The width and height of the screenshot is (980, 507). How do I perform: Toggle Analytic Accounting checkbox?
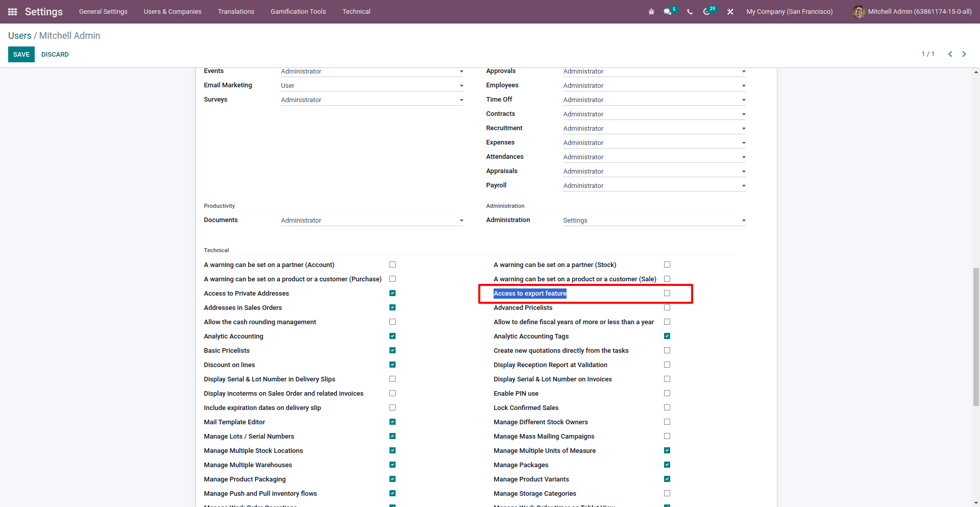click(393, 336)
